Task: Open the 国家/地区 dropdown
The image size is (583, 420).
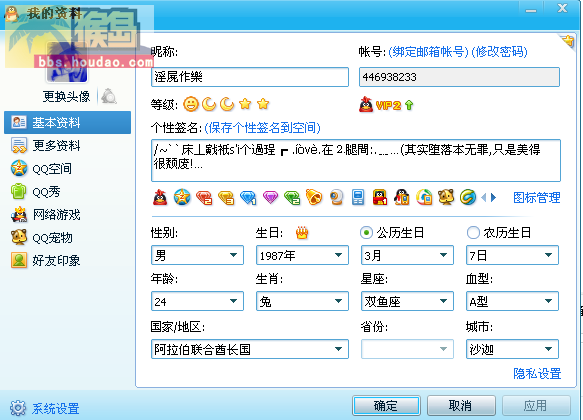Action: point(250,349)
